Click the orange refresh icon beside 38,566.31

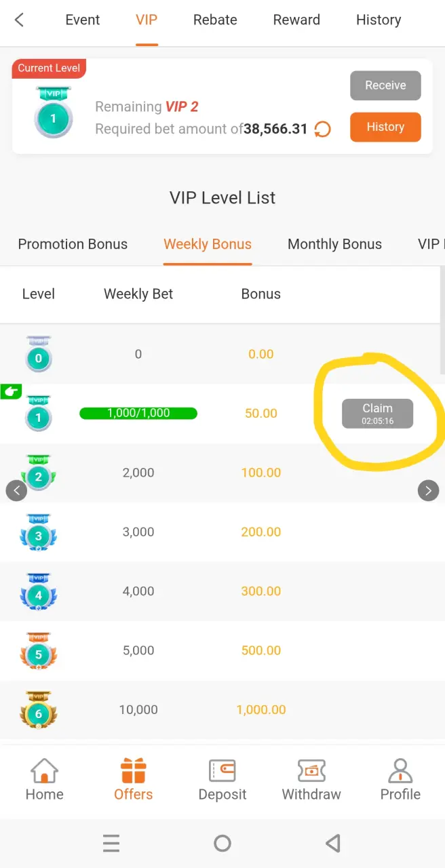pyautogui.click(x=323, y=129)
